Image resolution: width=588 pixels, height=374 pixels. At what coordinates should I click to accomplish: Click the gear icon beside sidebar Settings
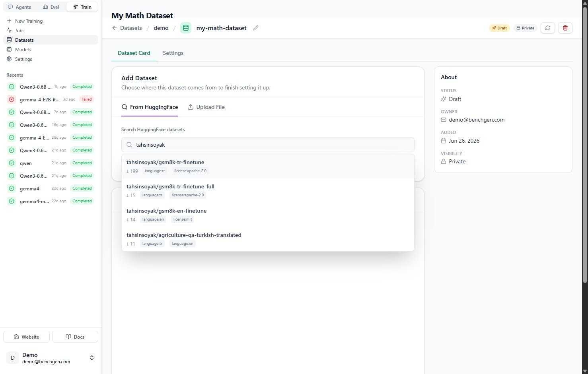coord(9,59)
